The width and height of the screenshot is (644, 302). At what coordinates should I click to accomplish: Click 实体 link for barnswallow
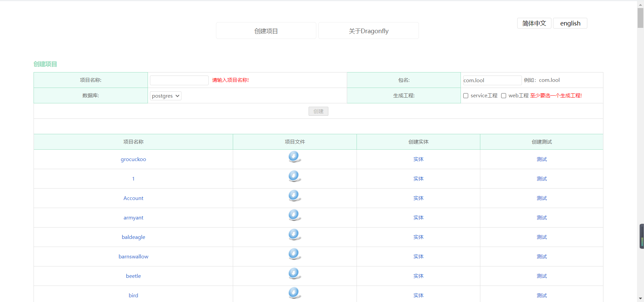click(x=419, y=257)
